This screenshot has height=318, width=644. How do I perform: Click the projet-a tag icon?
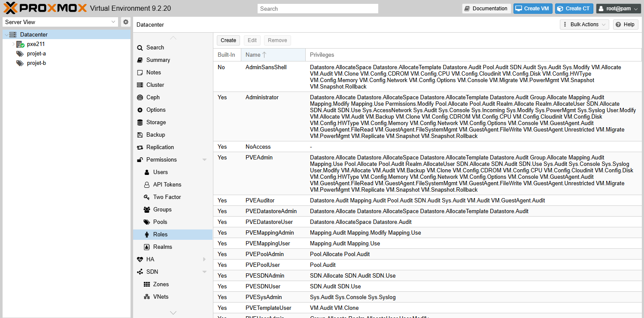tap(20, 54)
